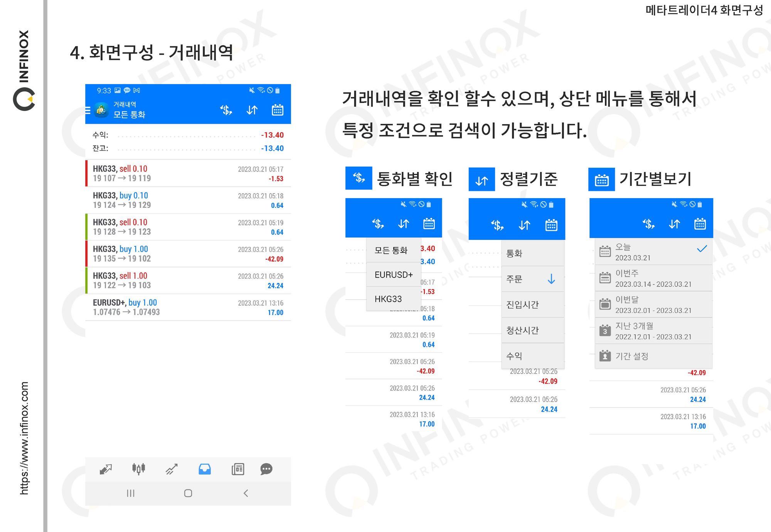
Task: Select the highlighted History inbox icon
Action: tap(205, 469)
